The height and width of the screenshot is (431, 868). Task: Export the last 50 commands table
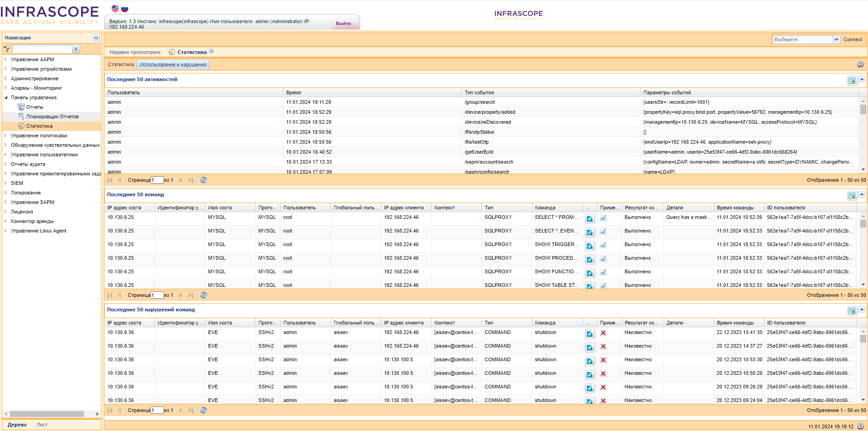tap(852, 196)
